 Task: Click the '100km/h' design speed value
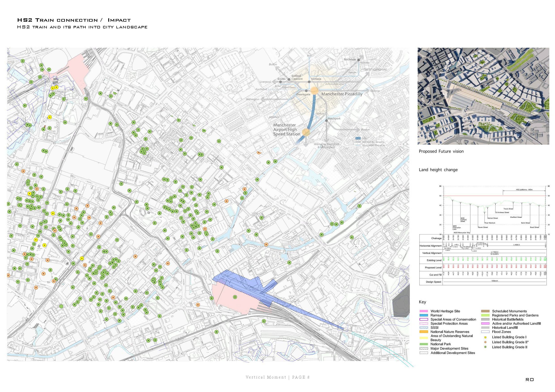click(495, 281)
